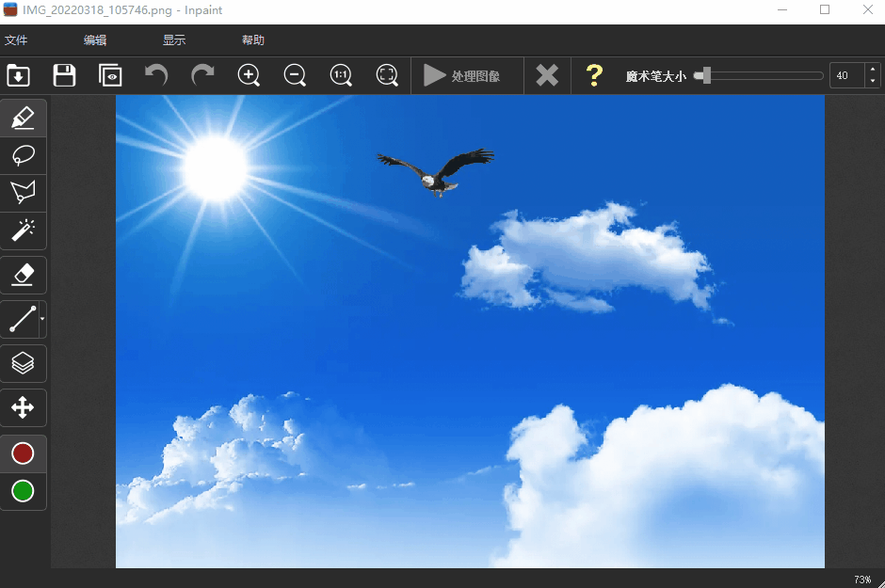Click the Inpaint app icon in title bar
This screenshot has width=885, height=588.
coord(10,9)
